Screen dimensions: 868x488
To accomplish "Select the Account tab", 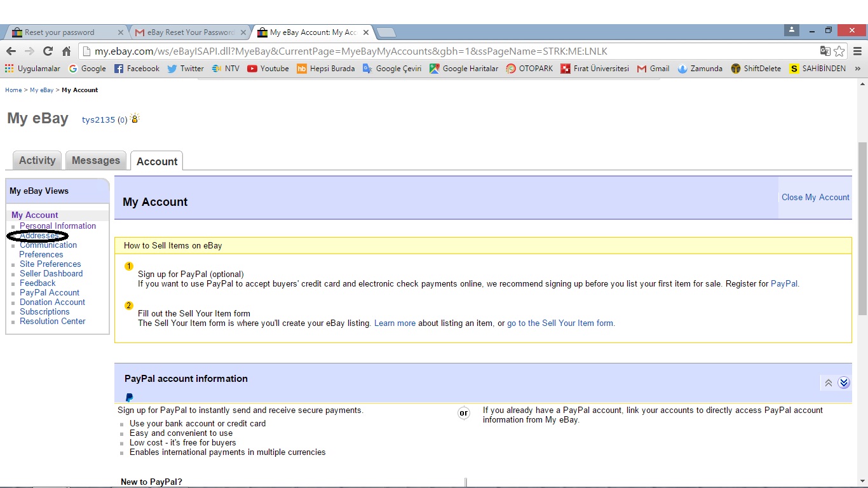I will point(157,161).
